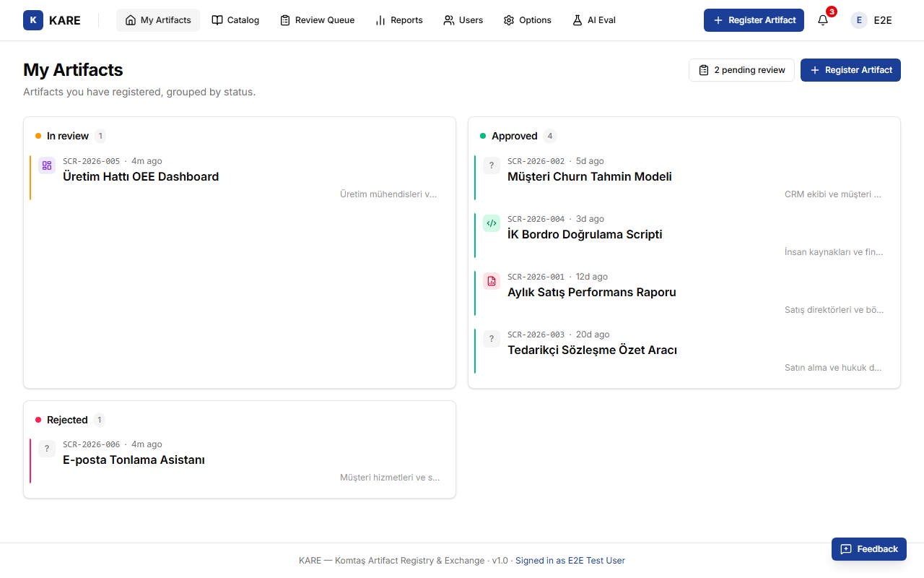The image size is (924, 578).
Task: Click the 2 pending review button
Action: tap(741, 70)
